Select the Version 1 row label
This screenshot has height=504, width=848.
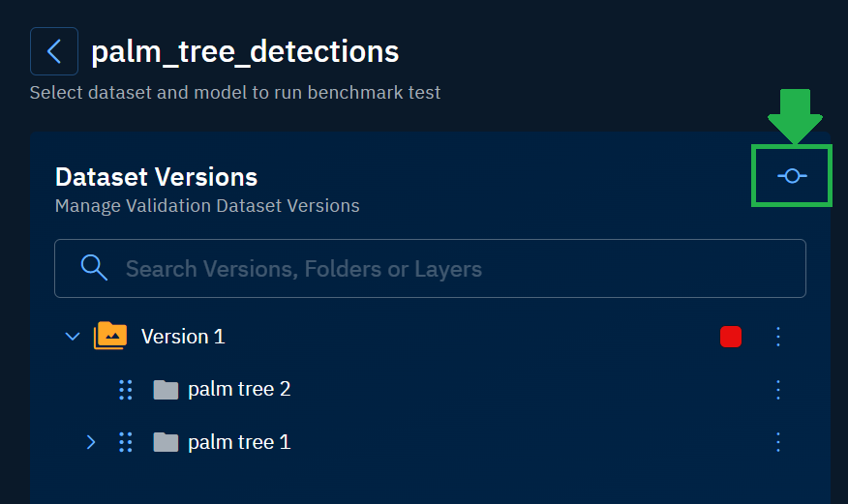(x=183, y=337)
